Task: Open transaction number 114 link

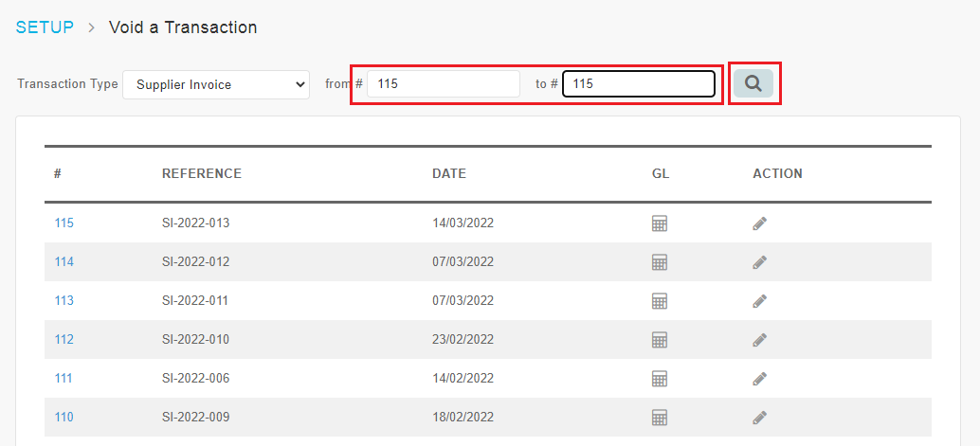Action: (x=64, y=261)
